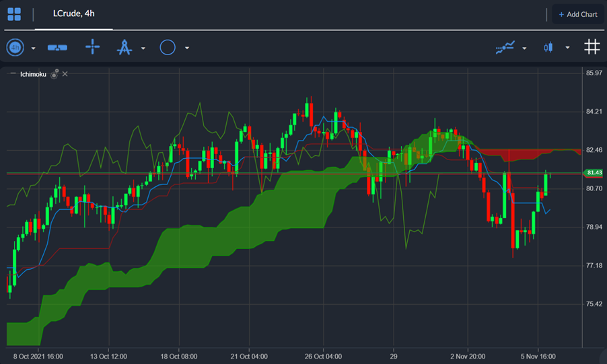
Task: Click the 21 Oct 04:00 date label
Action: (x=249, y=356)
